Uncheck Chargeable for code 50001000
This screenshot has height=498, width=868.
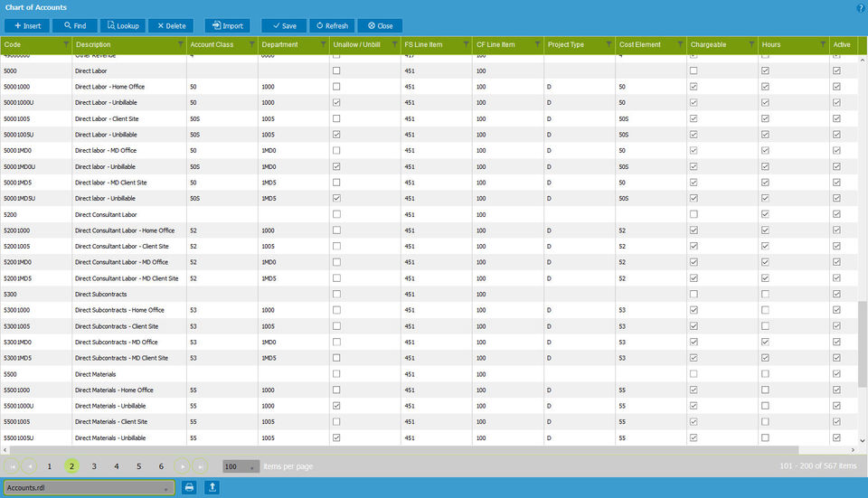693,87
